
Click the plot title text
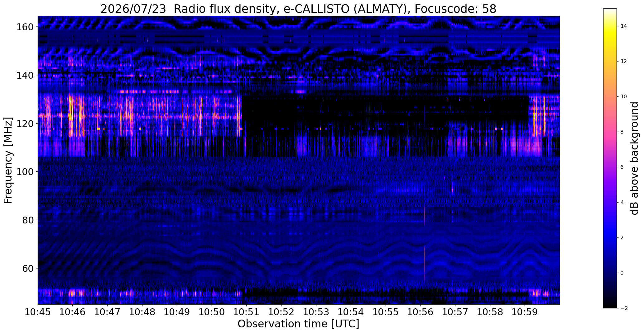(298, 9)
